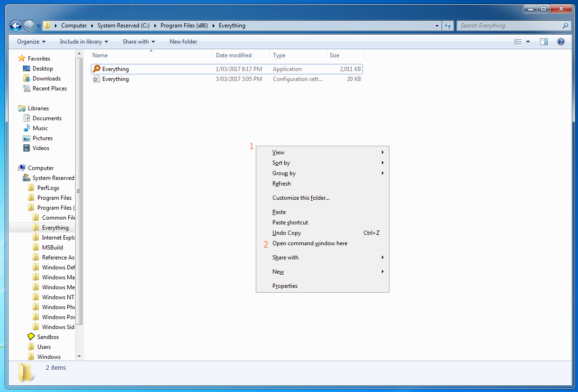Choose Open command window here

click(322, 243)
